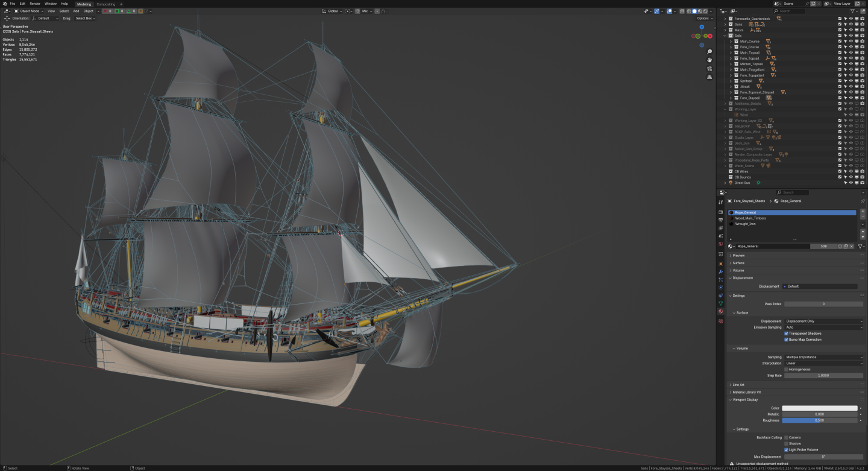Click the viewport gizmo Z axis handle
The height and width of the screenshot is (471, 868).
tap(702, 27)
